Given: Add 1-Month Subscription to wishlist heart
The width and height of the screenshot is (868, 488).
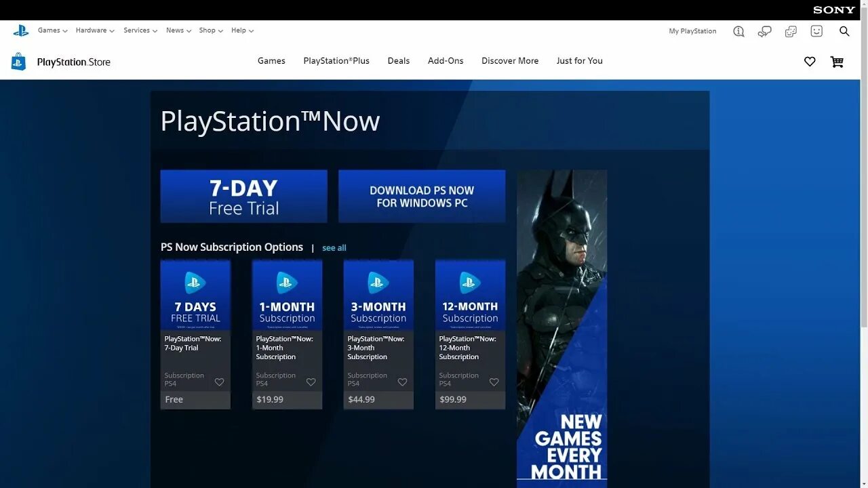Looking at the screenshot, I should point(311,382).
